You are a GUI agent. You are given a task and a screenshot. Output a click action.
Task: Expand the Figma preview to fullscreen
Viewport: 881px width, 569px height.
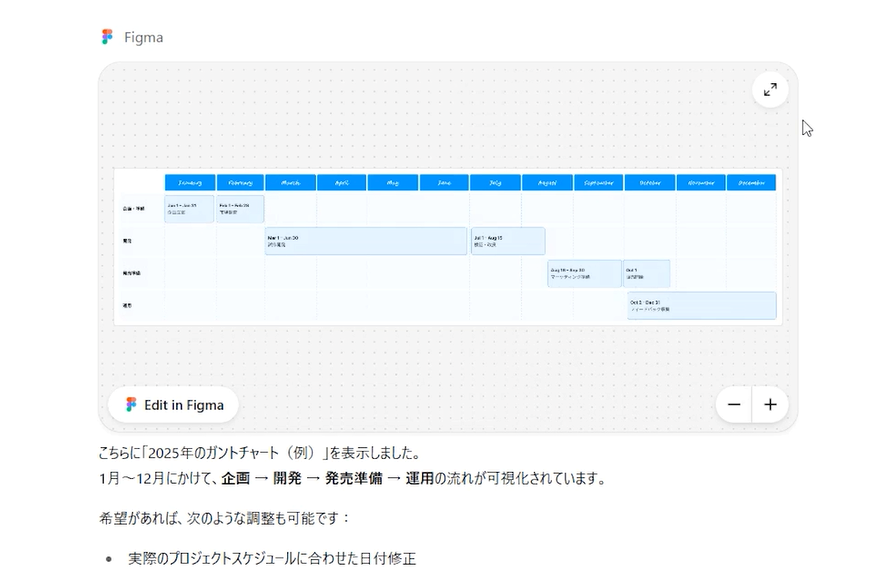(x=770, y=90)
